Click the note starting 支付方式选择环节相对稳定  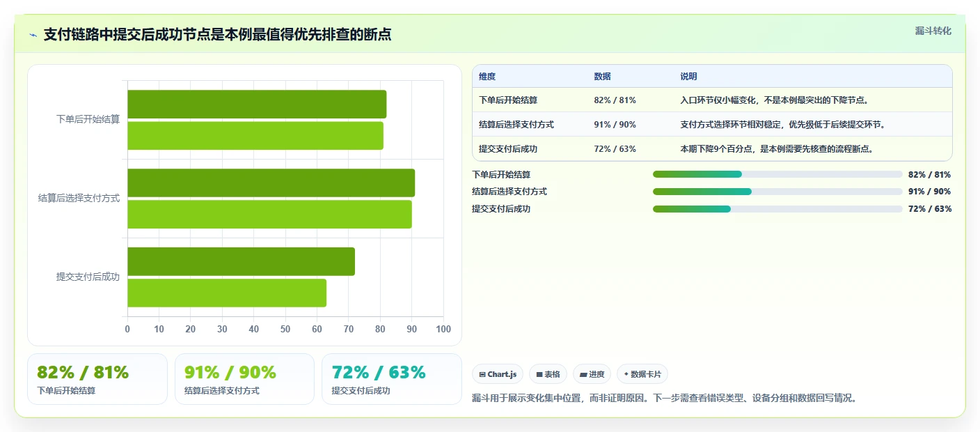tap(782, 125)
